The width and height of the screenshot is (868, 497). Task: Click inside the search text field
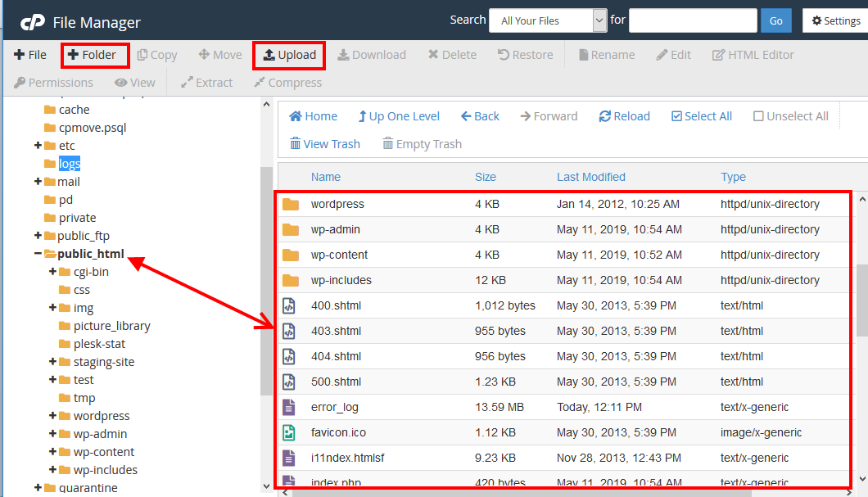(692, 20)
